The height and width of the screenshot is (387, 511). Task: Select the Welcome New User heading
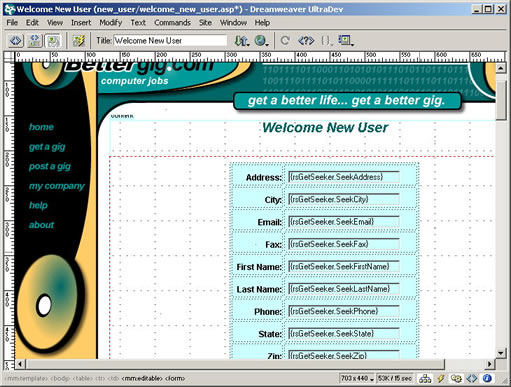[325, 128]
